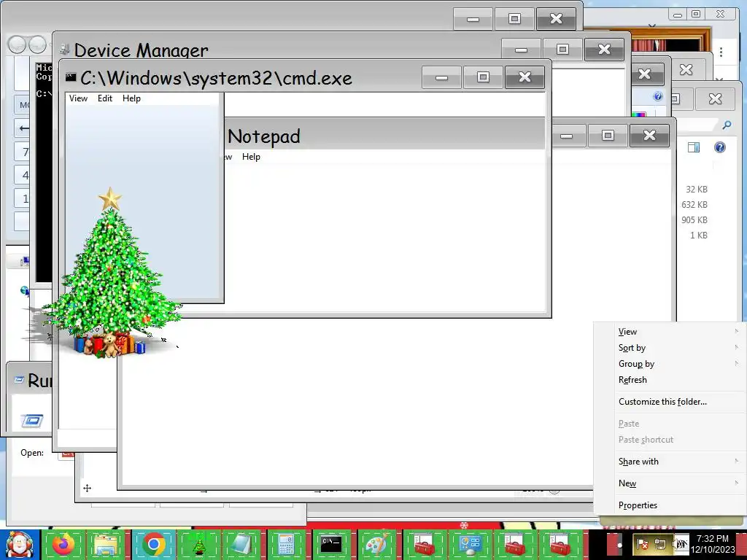The height and width of the screenshot is (560, 747).
Task: Expand the Group by submenu
Action: [670, 364]
